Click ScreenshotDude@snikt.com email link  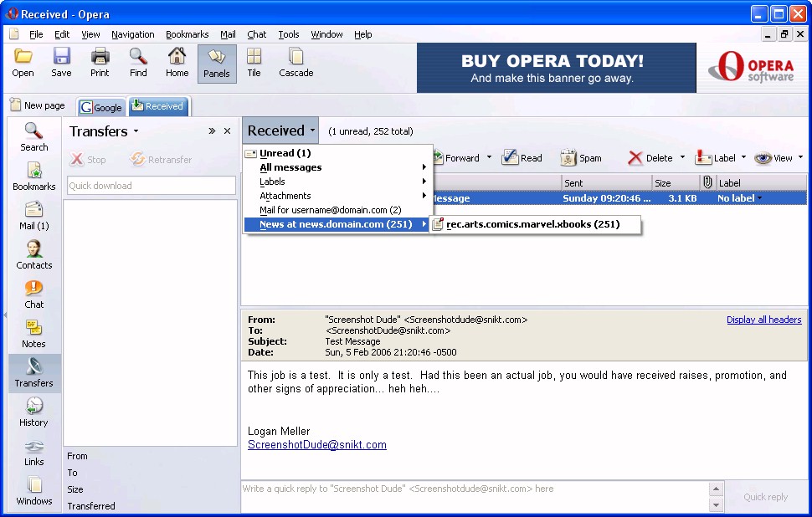tap(317, 444)
